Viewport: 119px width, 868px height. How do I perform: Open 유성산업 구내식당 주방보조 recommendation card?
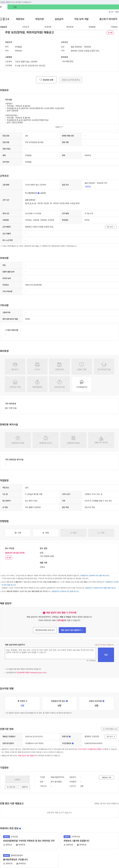coord(30,840)
